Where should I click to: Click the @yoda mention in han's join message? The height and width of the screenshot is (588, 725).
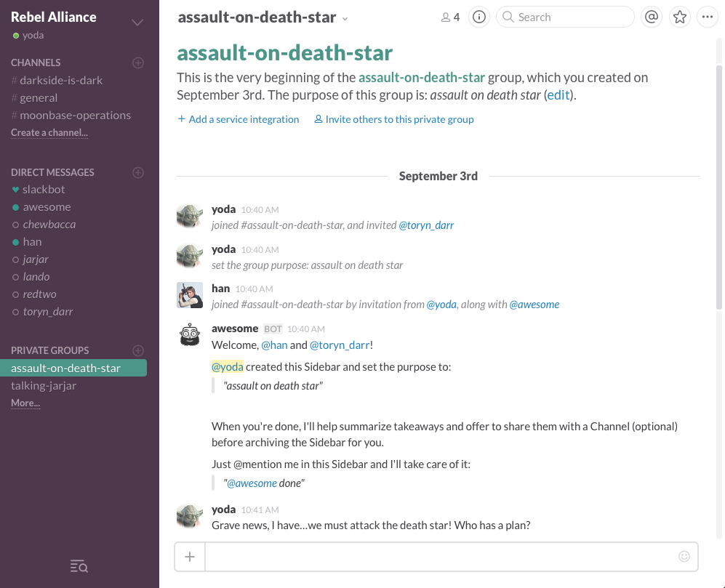click(x=441, y=305)
